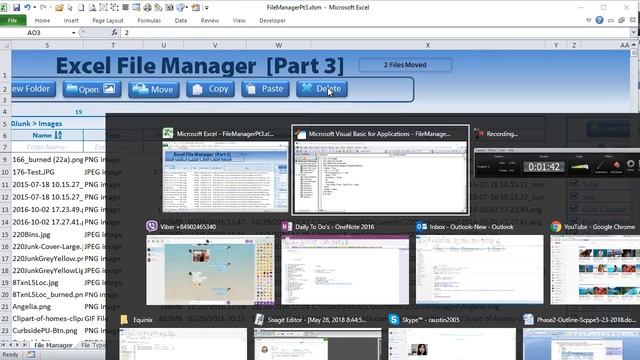Image resolution: width=640 pixels, height=360 pixels.
Task: Click the Outlook icon in task switcher
Action: click(422, 226)
